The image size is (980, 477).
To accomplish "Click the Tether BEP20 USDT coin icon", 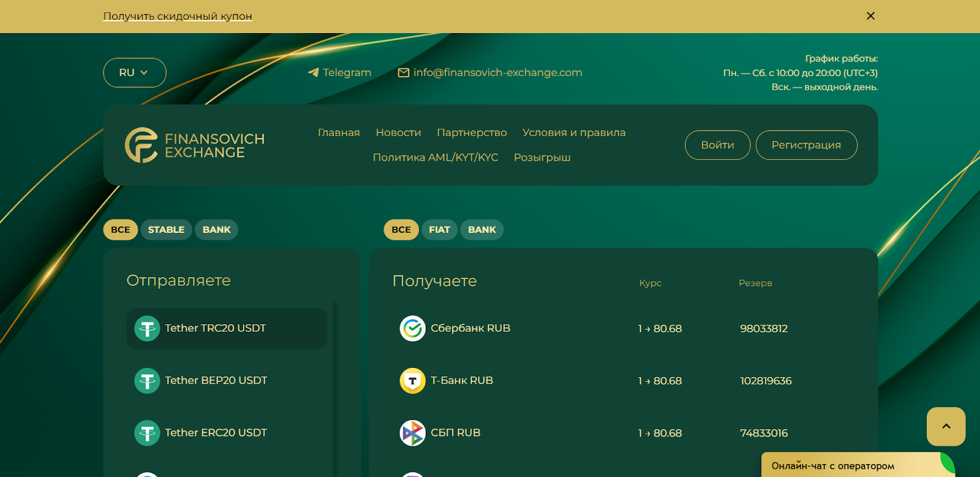I will point(147,381).
